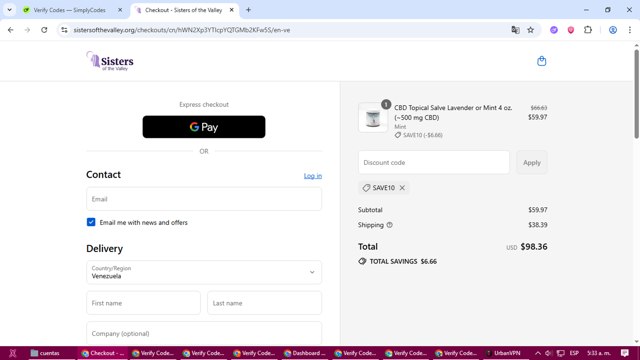Remove the SAVE10 discount tag

402,188
